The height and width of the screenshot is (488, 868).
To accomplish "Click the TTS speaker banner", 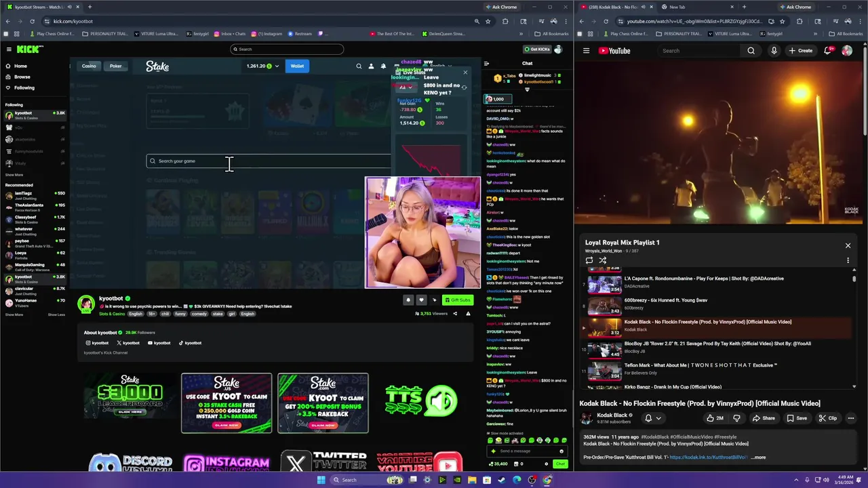I will click(421, 401).
